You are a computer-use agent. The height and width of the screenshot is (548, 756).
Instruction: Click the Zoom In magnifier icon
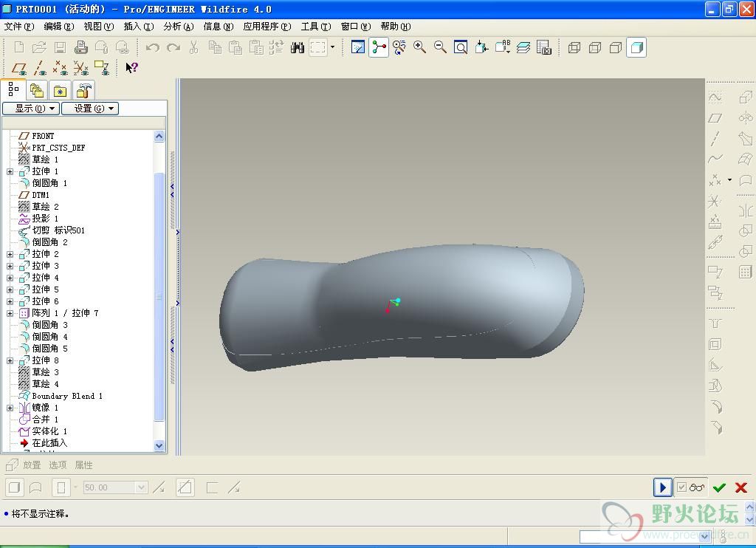[x=419, y=47]
